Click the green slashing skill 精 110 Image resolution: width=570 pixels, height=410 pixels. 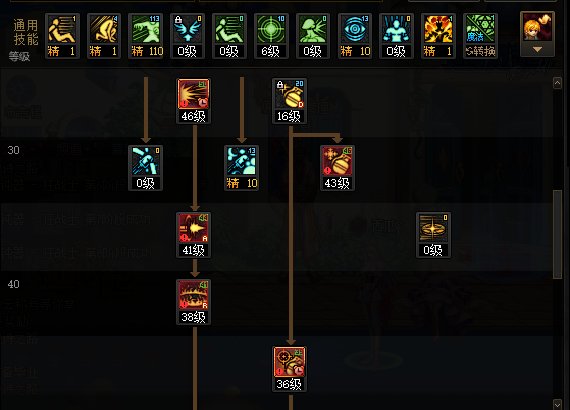pyautogui.click(x=145, y=36)
